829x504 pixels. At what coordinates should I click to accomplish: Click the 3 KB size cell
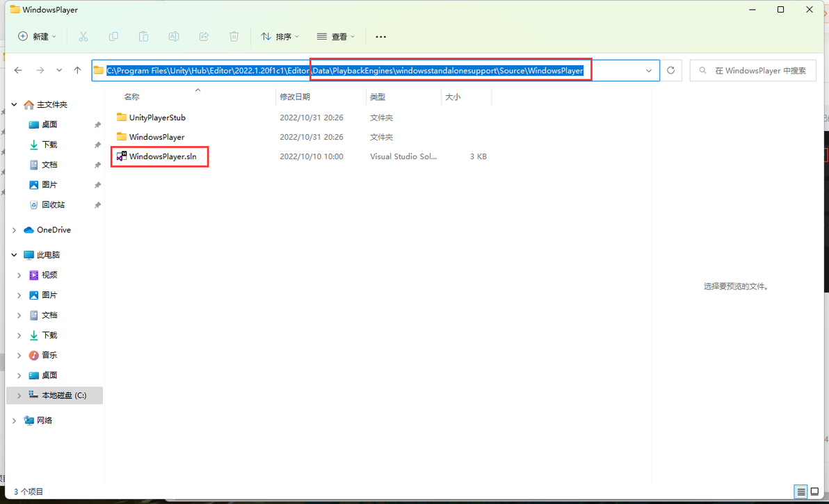point(478,156)
